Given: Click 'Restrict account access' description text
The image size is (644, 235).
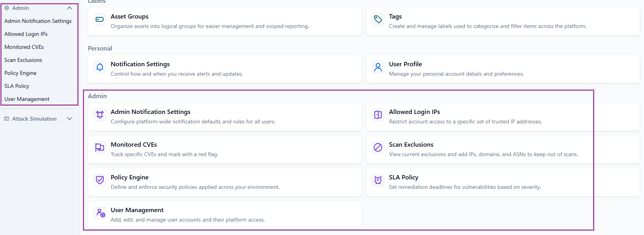Looking at the screenshot, I should 465,122.
